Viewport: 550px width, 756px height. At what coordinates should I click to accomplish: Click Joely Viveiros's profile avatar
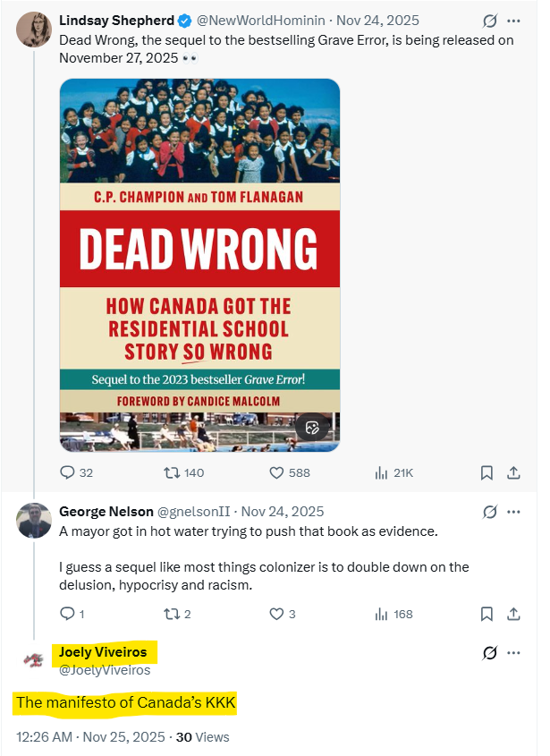point(34,660)
